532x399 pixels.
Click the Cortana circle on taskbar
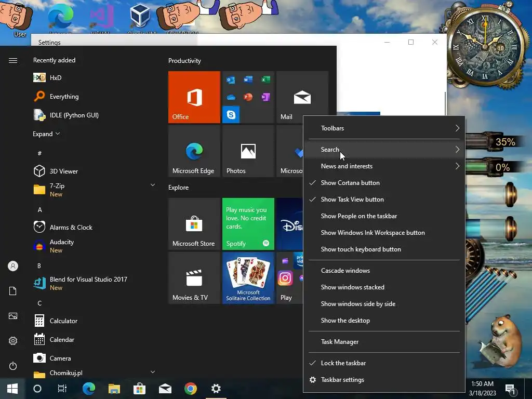(37, 389)
